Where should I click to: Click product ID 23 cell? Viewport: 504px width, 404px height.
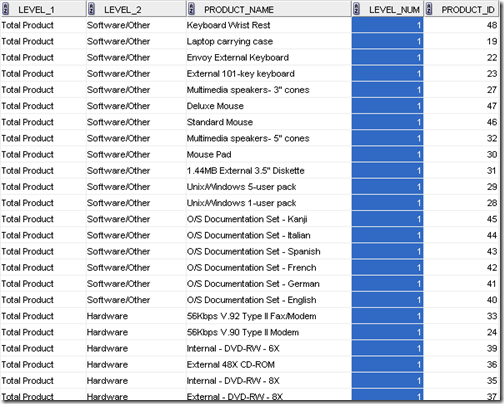point(461,74)
